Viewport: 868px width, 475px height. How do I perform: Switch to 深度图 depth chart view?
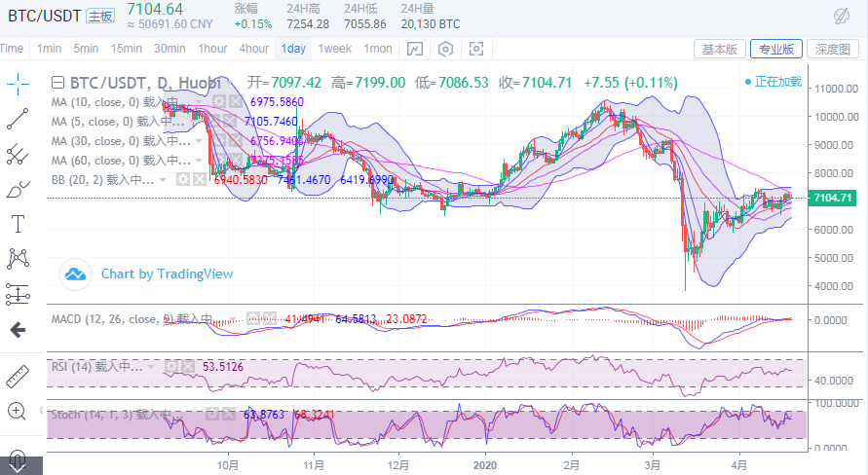[833, 50]
